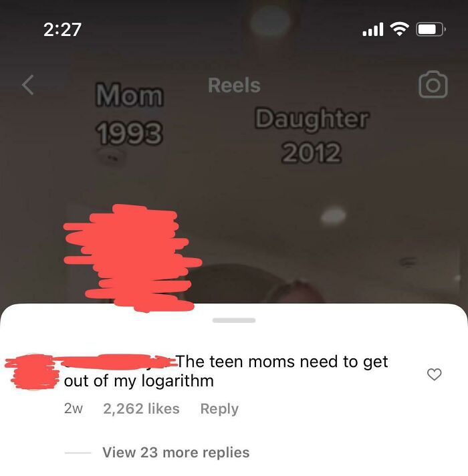
Task: Go back using the left chevron arrow
Action: (27, 85)
